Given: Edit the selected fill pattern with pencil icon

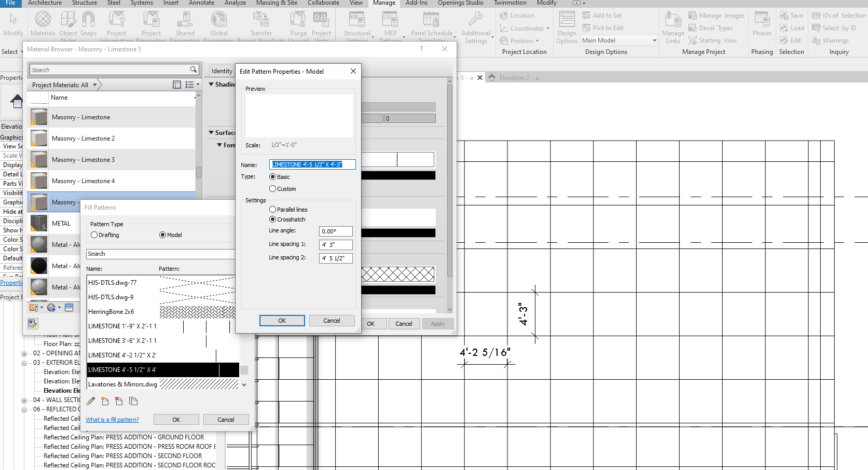Looking at the screenshot, I should point(90,401).
